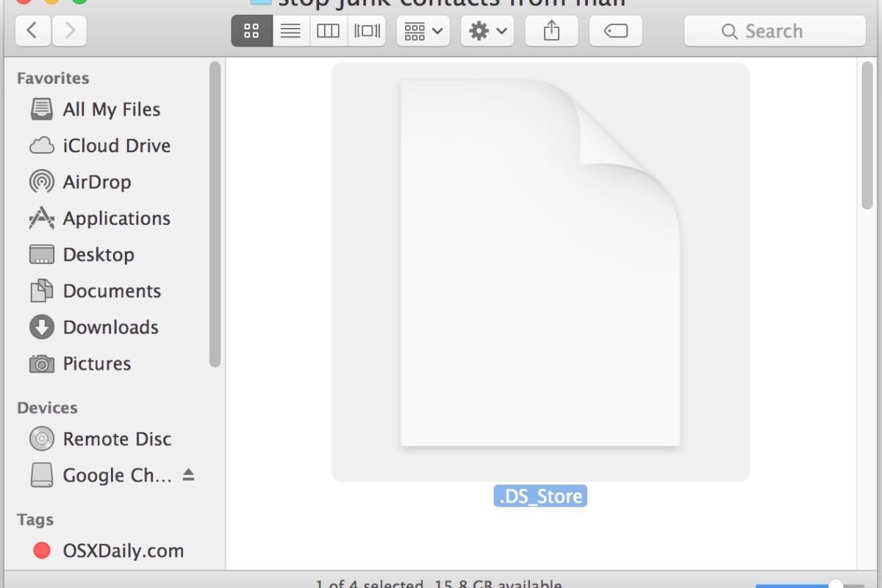
Task: Open AirDrop in the sidebar
Action: [97, 182]
